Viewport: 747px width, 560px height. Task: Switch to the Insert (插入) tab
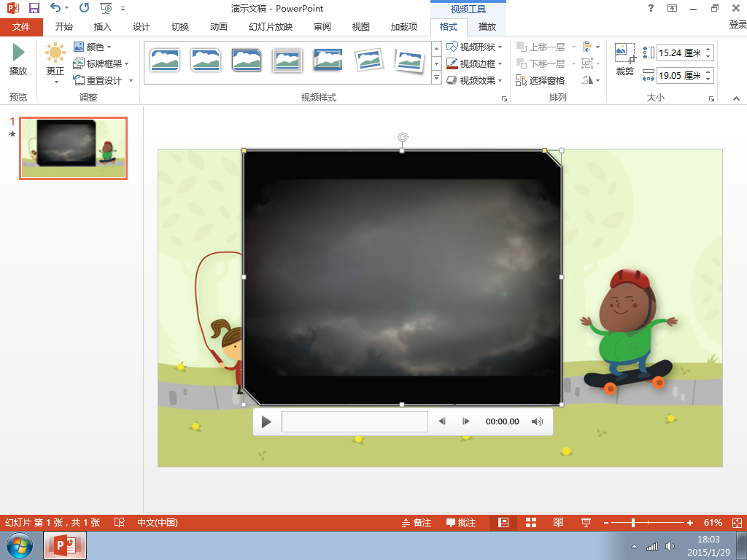[102, 27]
